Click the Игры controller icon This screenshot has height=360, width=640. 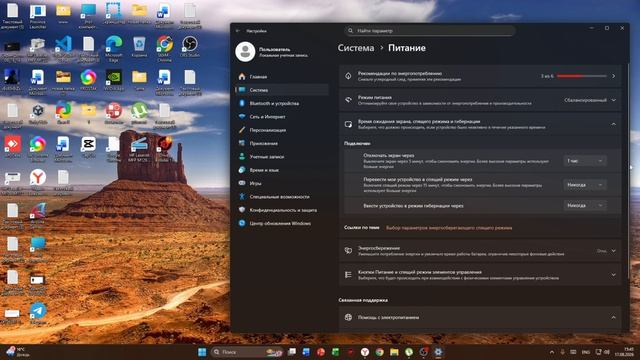(x=242, y=183)
